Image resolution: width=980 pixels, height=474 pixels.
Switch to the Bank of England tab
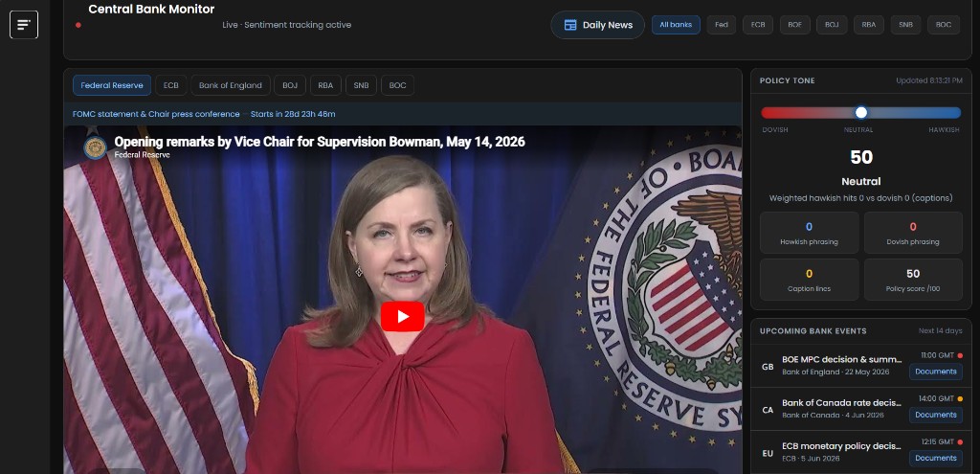(231, 85)
